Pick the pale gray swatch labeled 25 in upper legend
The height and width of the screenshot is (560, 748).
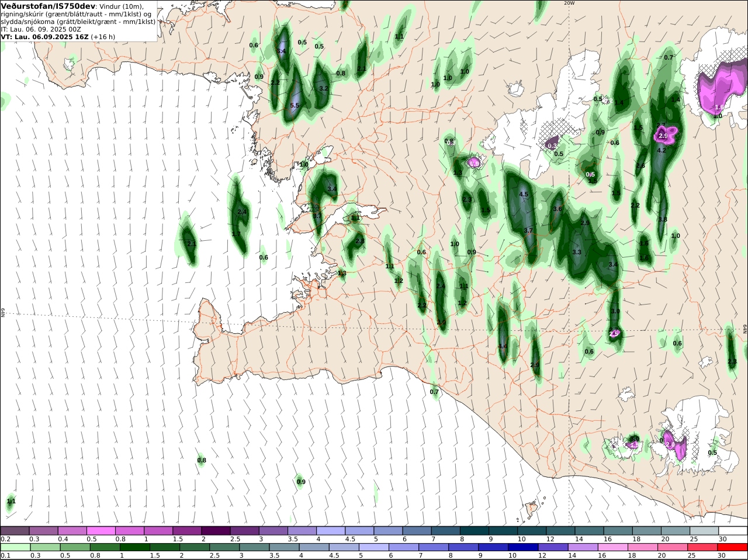coord(704,531)
